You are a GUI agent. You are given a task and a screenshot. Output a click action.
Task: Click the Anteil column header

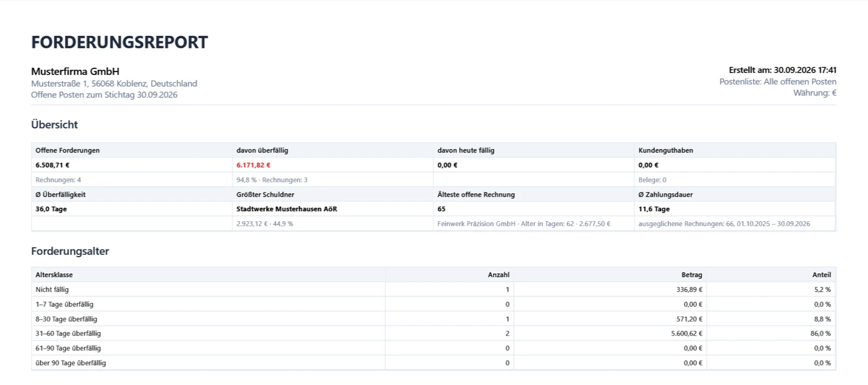coord(821,275)
